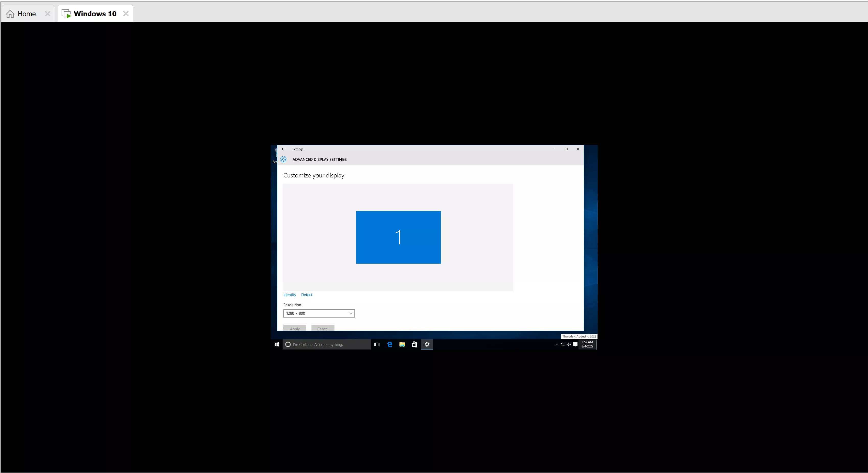Open File Explorer from taskbar
This screenshot has height=473, width=868.
point(402,345)
